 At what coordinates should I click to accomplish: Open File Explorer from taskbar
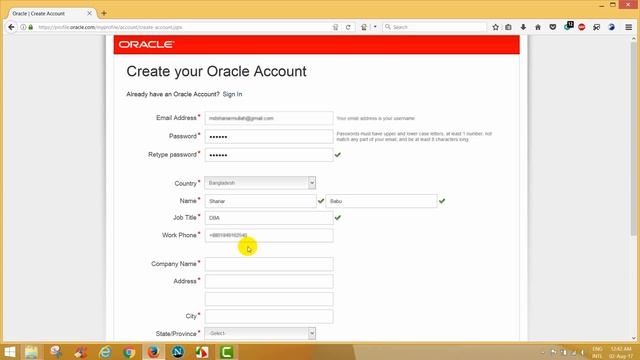[31, 352]
